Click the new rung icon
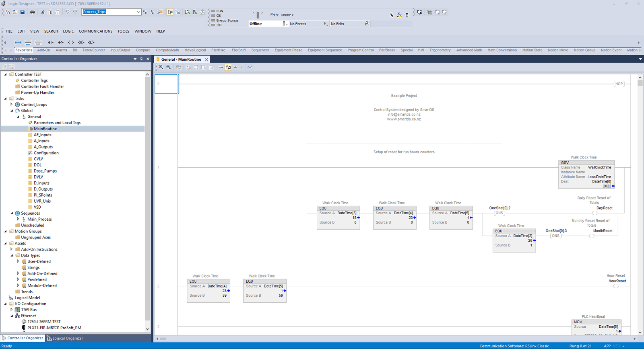Screen dimensions: 644x349 click(x=18, y=42)
